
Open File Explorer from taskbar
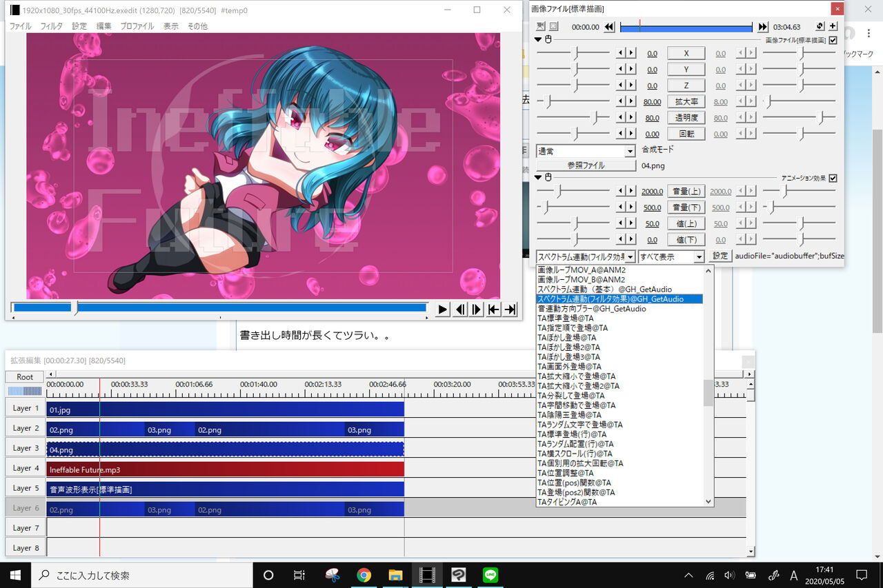click(395, 575)
